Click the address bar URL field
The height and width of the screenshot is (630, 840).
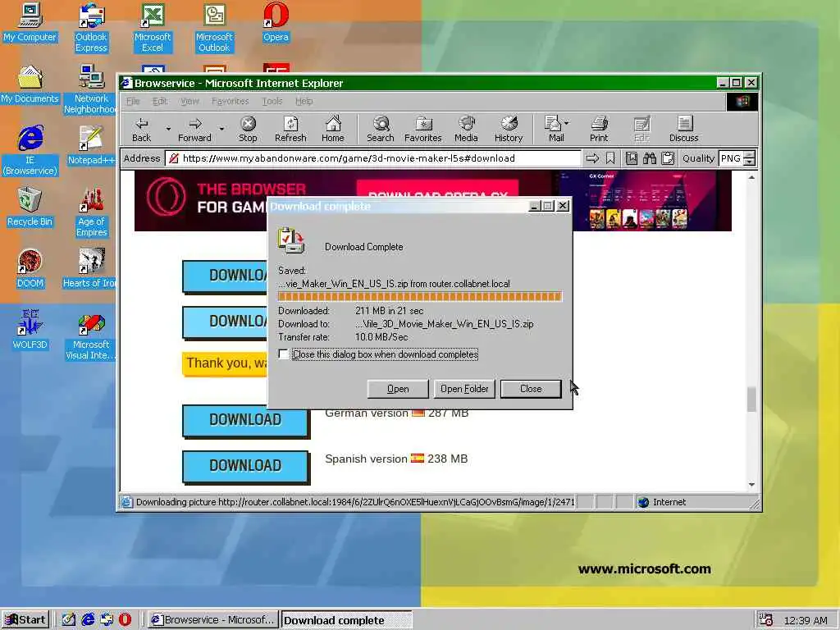coord(373,158)
